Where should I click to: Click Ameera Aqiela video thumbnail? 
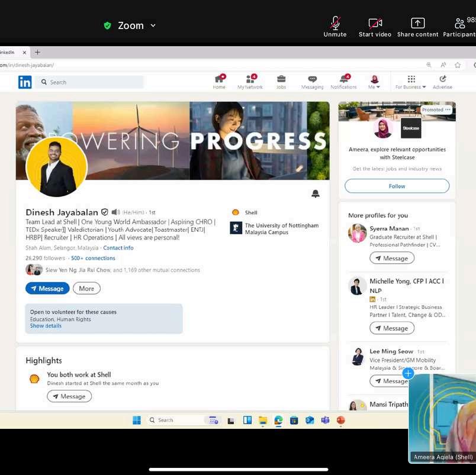(442, 419)
